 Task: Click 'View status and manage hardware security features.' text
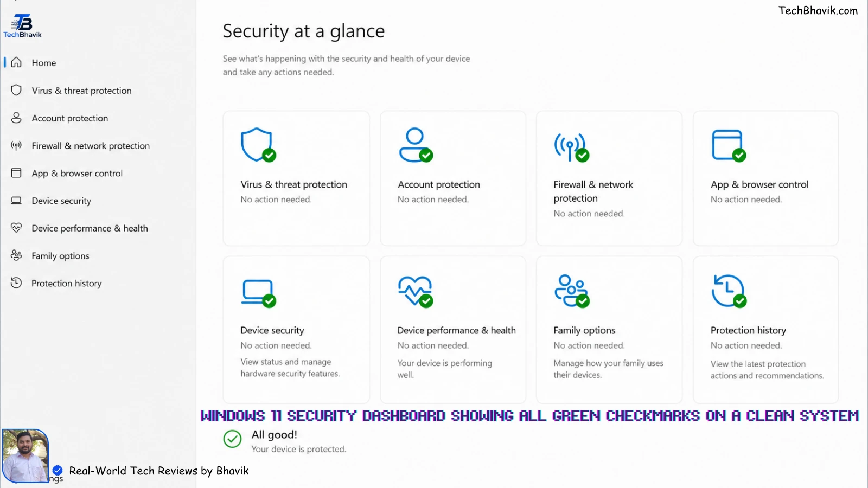[x=290, y=368]
